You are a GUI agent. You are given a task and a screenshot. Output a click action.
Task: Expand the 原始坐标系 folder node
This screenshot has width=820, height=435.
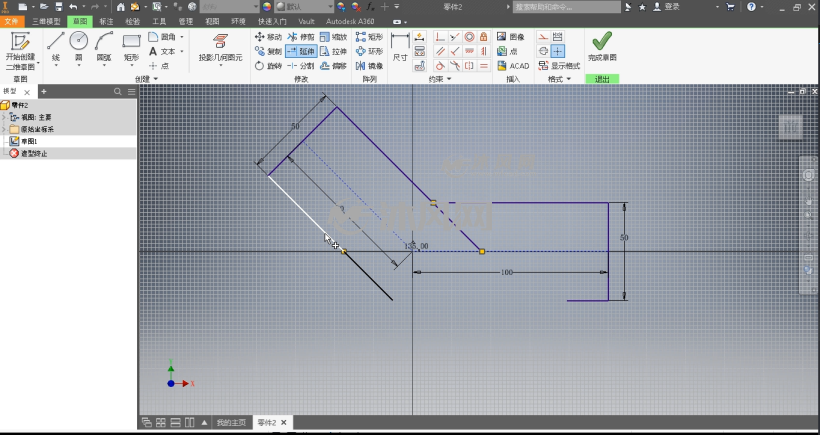4,129
